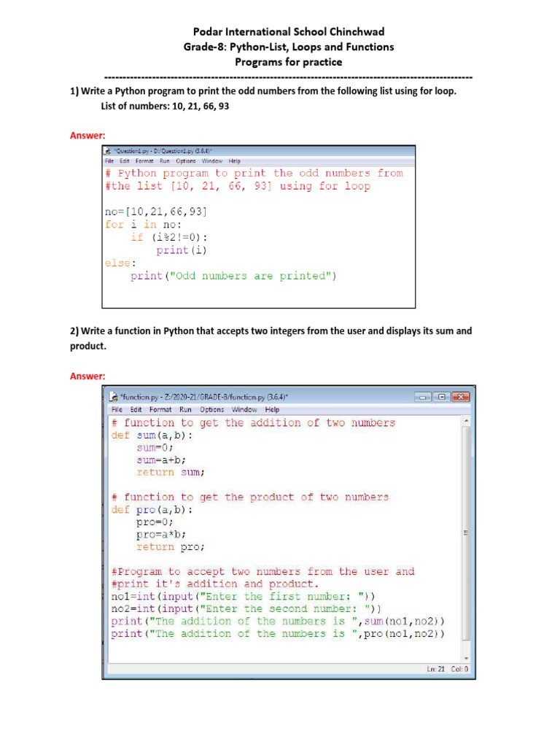Open Help menu in Question1.py window
Image resolution: width=560 pixels, height=747 pixels.
click(234, 161)
